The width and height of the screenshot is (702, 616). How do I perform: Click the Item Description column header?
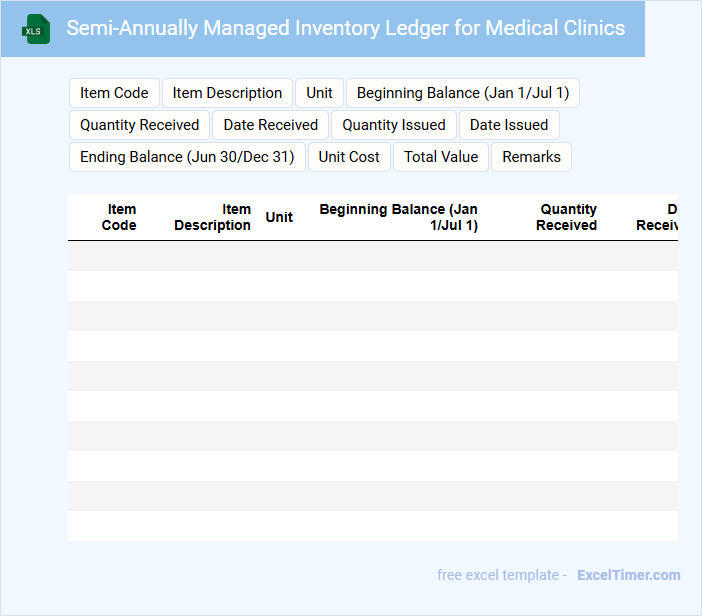[x=213, y=217]
